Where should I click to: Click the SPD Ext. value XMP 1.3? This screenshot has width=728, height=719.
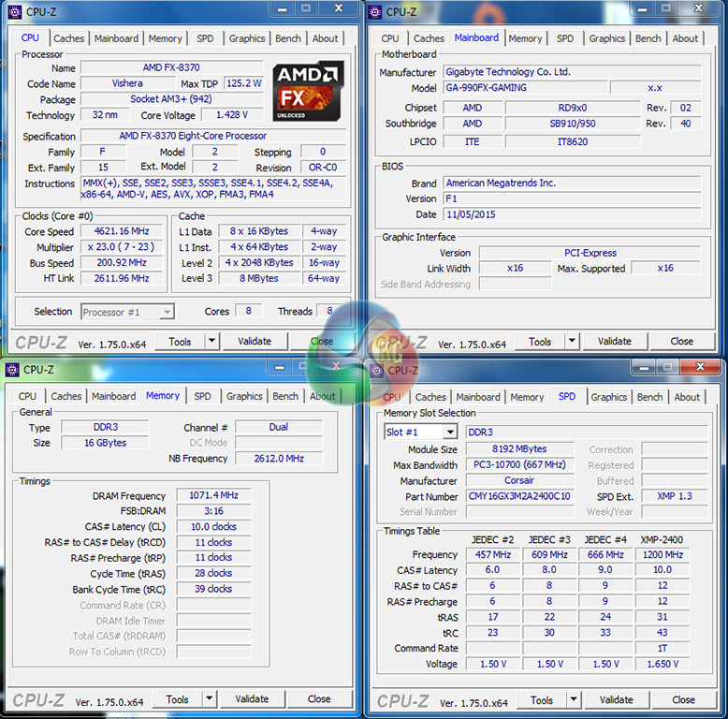674,496
